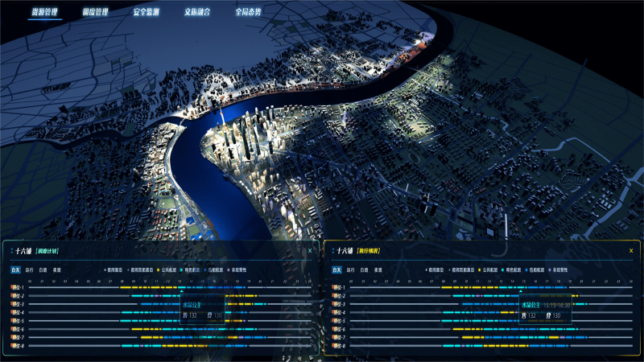The width and height of the screenshot is (644, 362).
Task: Close the 调度计划 panel with X icon
Action: 310,251
